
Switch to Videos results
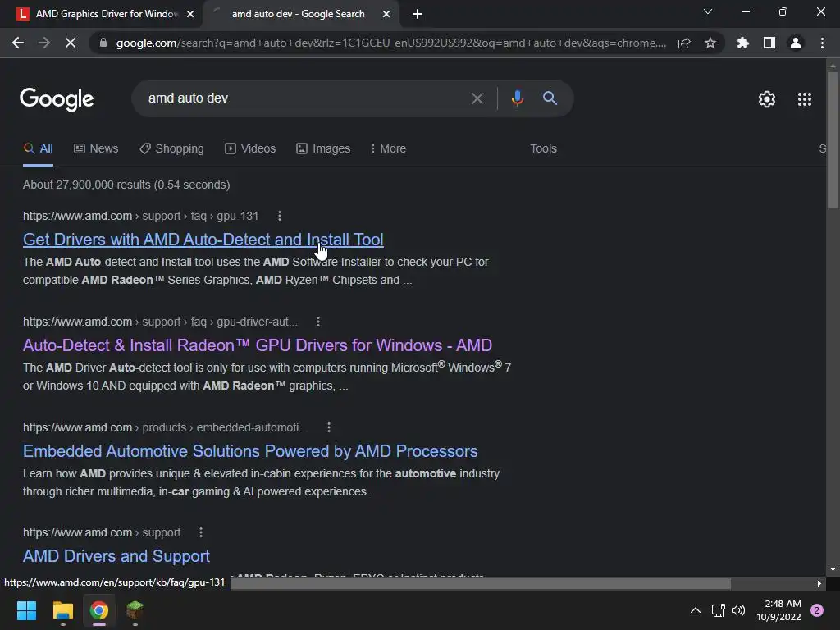coord(250,149)
